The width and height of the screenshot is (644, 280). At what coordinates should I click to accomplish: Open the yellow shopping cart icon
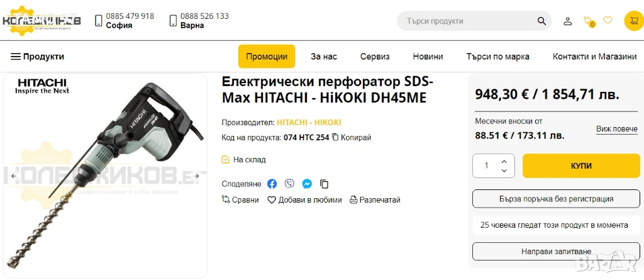[x=633, y=21]
